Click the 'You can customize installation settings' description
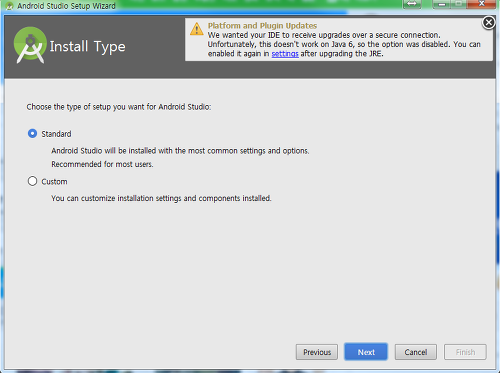 pyautogui.click(x=161, y=198)
